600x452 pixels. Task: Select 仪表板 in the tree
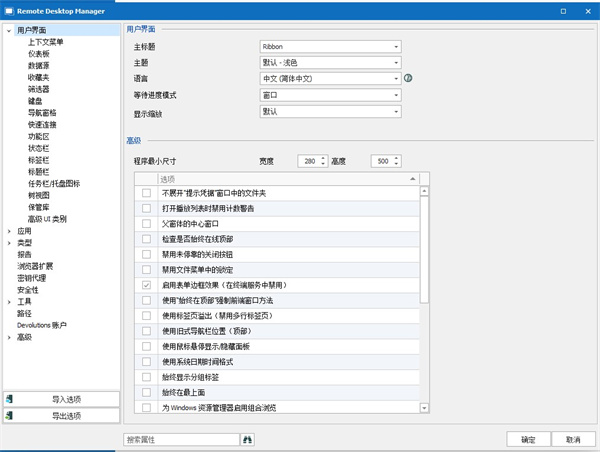39,54
